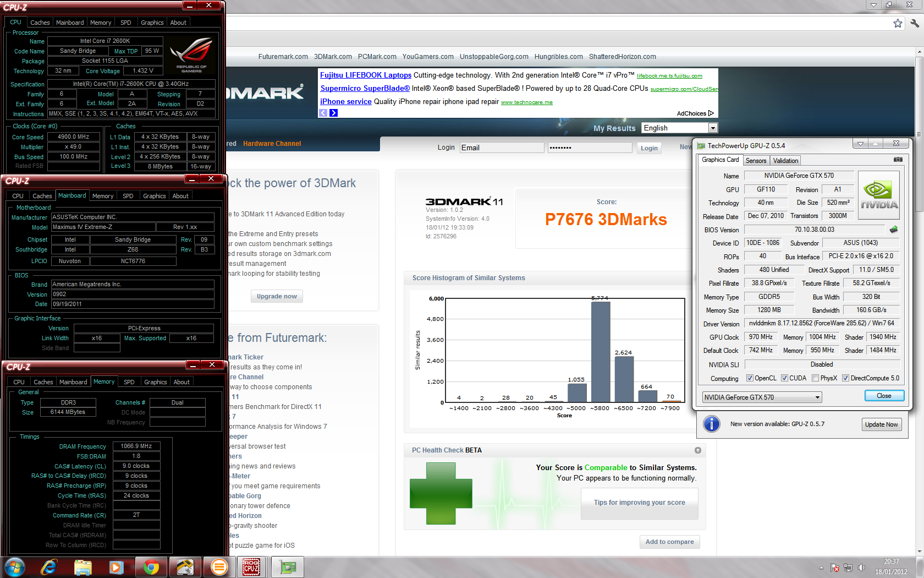924x578 pixels.
Task: Click Add to compare button
Action: click(669, 542)
